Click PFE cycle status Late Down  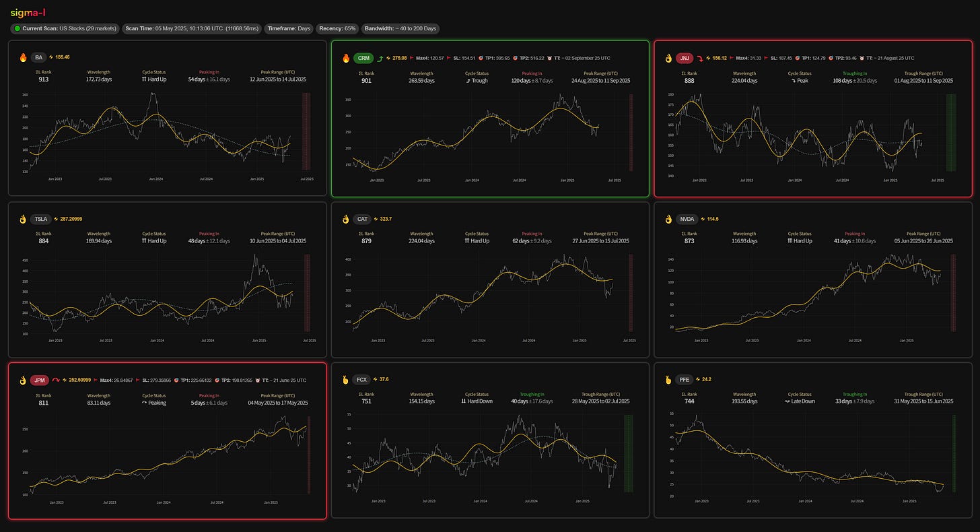[x=800, y=401]
